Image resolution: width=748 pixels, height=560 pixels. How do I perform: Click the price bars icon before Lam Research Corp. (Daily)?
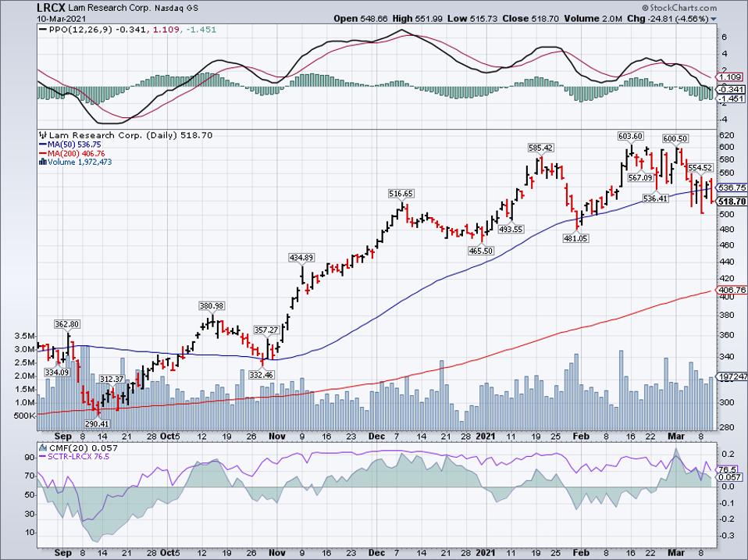click(42, 135)
